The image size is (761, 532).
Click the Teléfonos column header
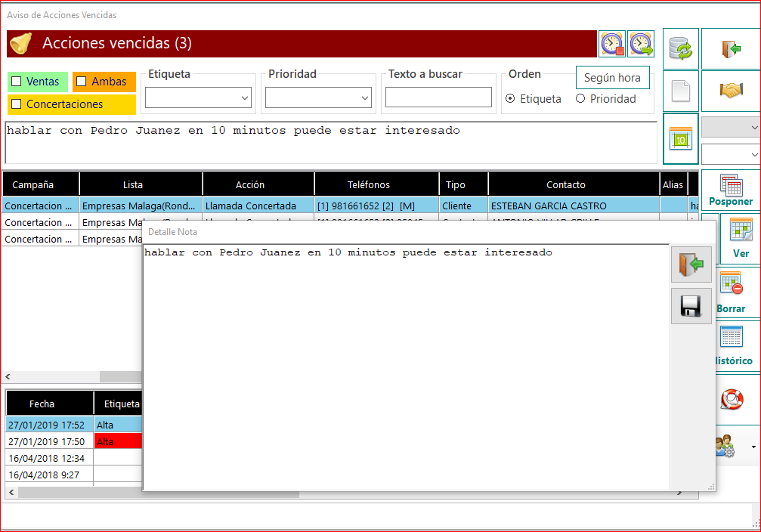(x=376, y=184)
